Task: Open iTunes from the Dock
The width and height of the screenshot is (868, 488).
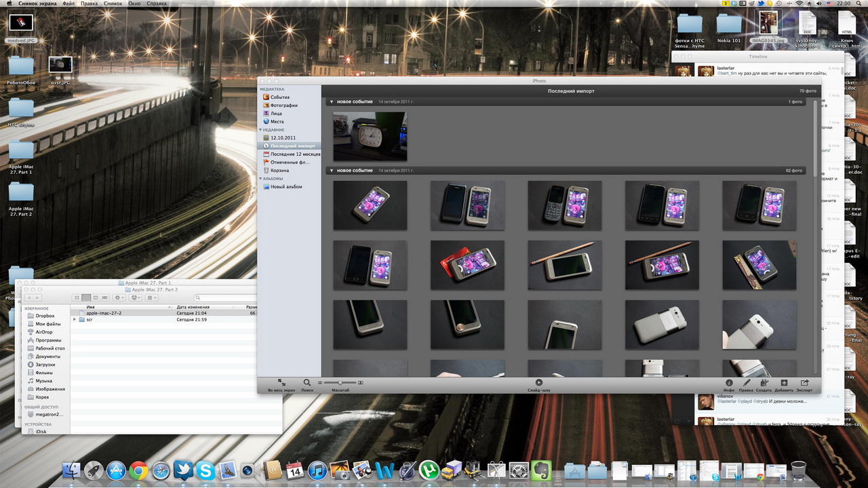Action: [317, 470]
